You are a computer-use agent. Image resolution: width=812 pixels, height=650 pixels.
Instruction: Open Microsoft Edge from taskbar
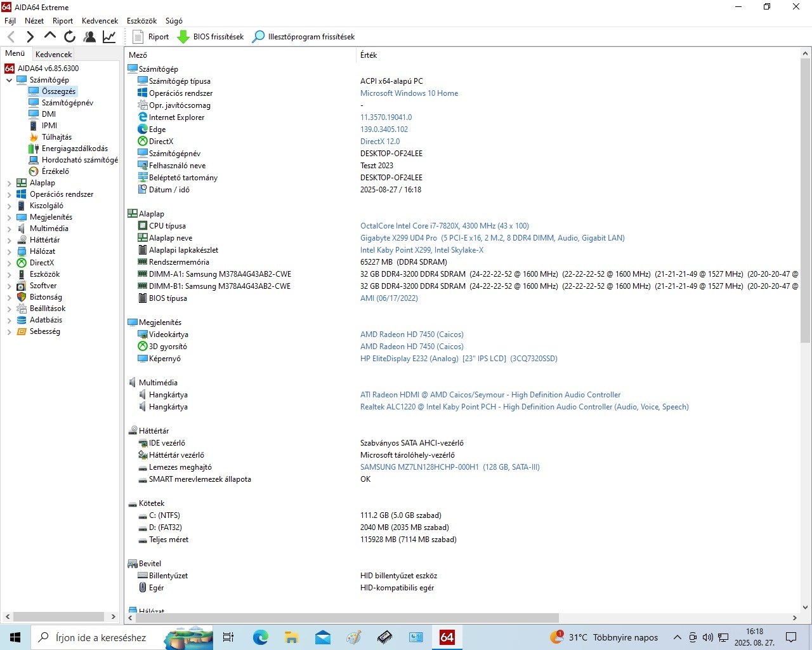pos(260,637)
